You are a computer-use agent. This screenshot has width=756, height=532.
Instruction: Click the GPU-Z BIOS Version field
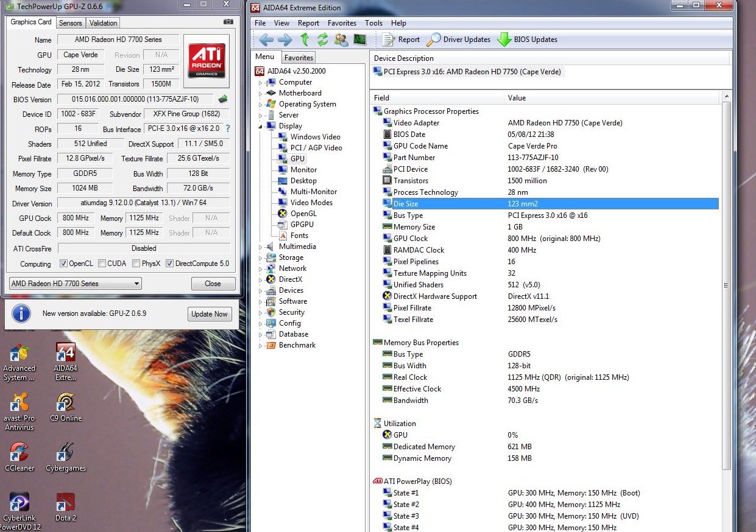point(136,99)
